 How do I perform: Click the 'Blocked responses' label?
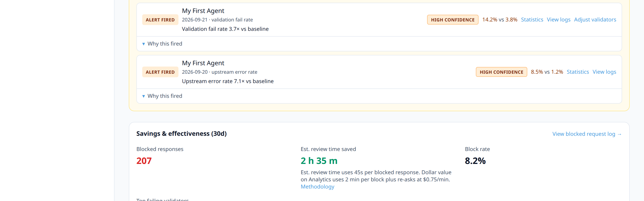pyautogui.click(x=160, y=149)
